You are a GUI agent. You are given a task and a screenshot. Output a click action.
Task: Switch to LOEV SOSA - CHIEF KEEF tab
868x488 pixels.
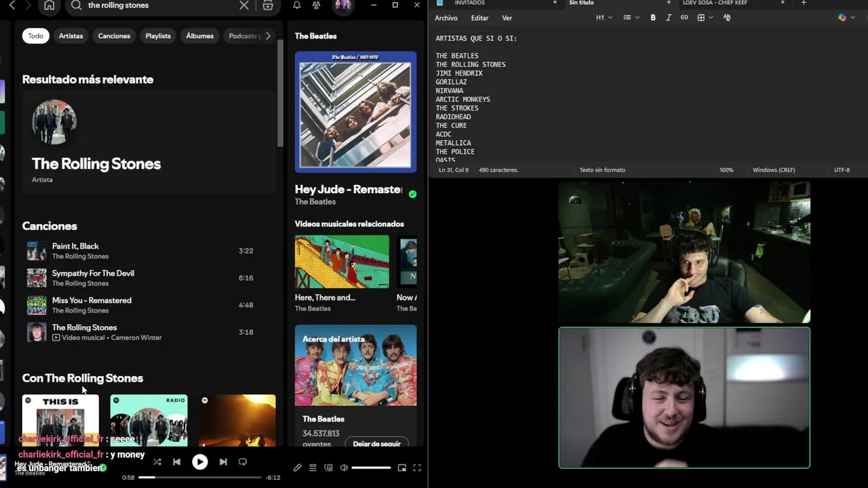click(x=715, y=3)
